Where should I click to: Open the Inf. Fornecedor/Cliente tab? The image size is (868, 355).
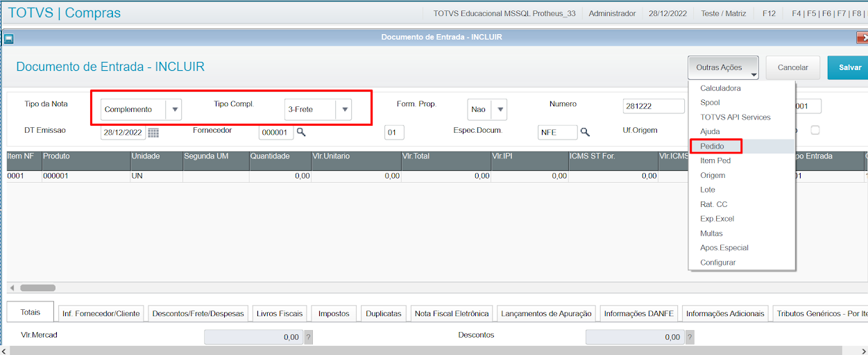click(x=101, y=313)
